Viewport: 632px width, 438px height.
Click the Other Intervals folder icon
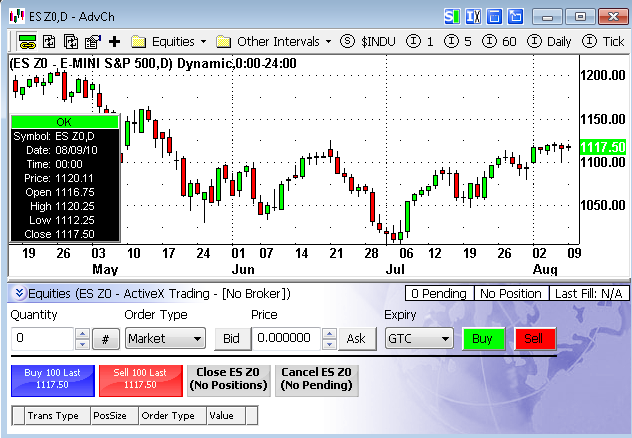[223, 42]
